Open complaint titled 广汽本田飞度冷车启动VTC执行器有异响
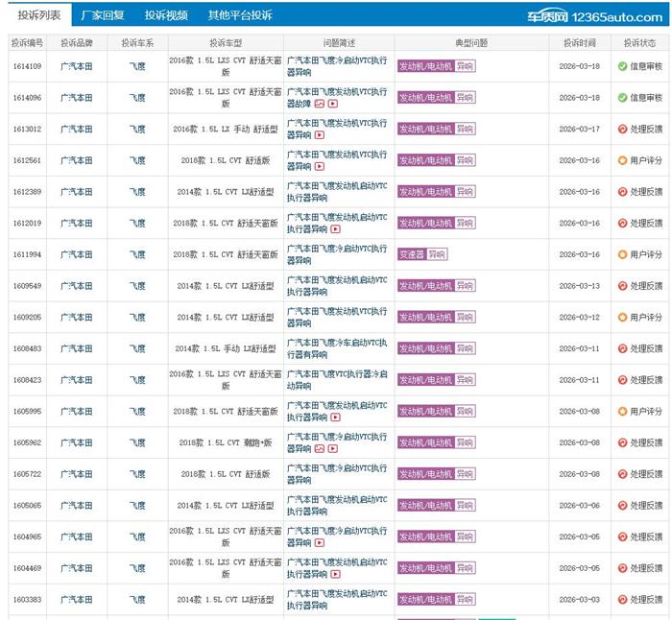This screenshot has height=620, width=672. (x=337, y=348)
